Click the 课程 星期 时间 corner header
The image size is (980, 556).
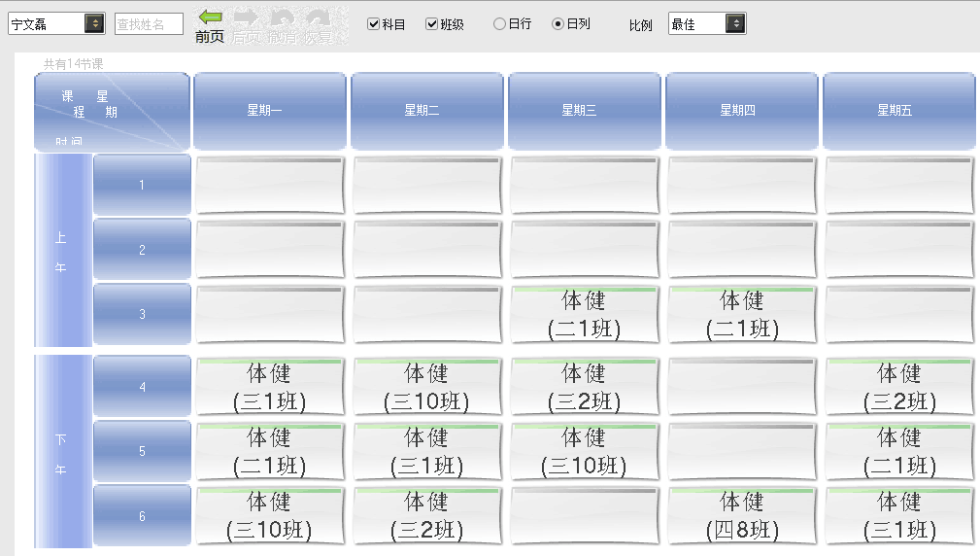click(112, 112)
